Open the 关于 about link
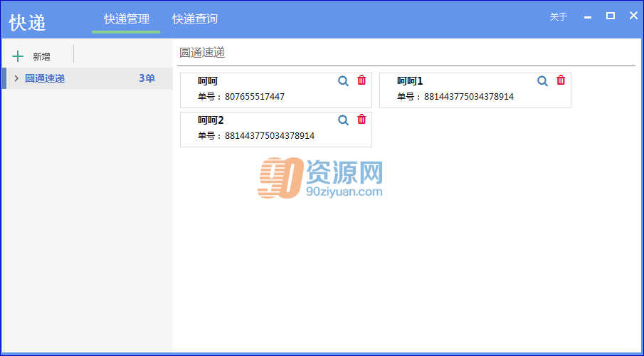The width and height of the screenshot is (644, 356). point(558,17)
